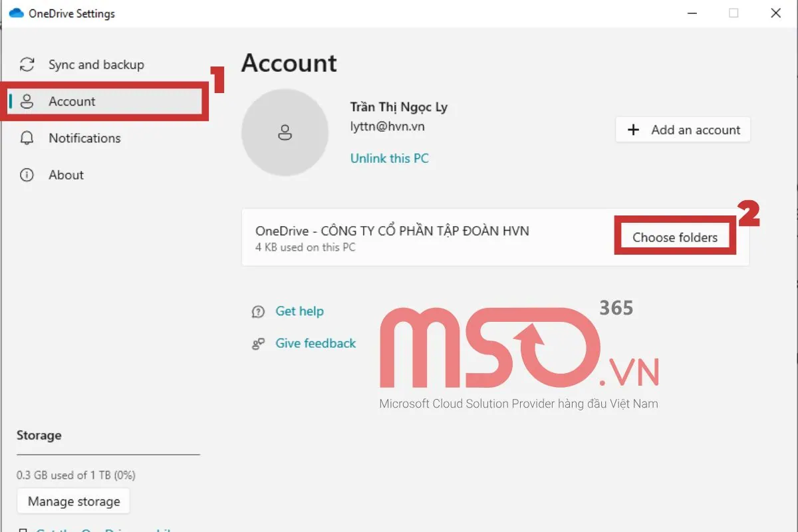Screen dimensions: 798x532
Task: Click the lyttn@hvn.vn email address
Action: click(388, 125)
